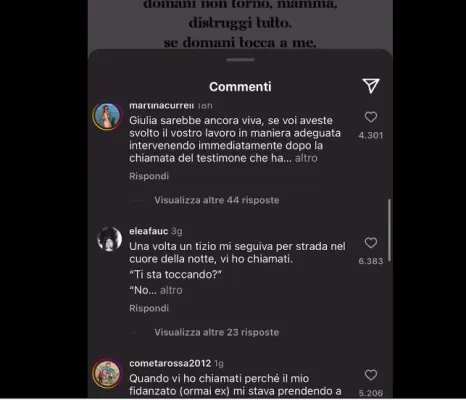Screen dimensions: 466x400
Task: Open martinacurreli's profile picture
Action: (107, 116)
